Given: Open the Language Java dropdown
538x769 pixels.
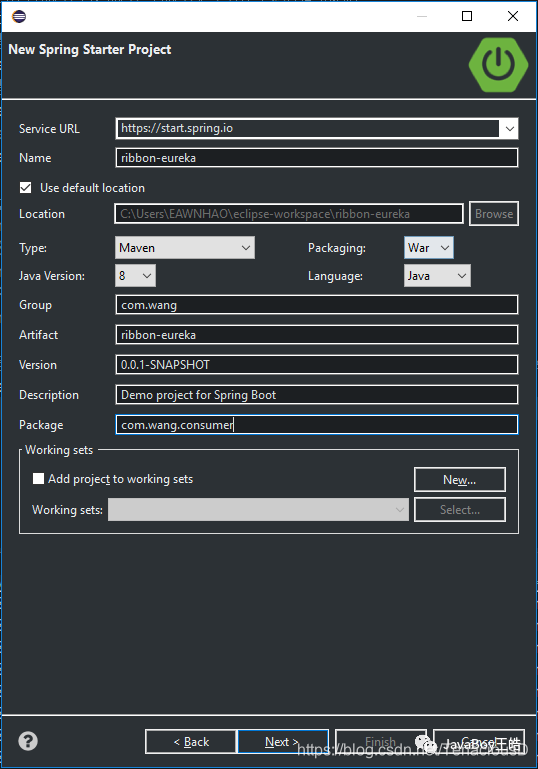Looking at the screenshot, I should point(437,276).
